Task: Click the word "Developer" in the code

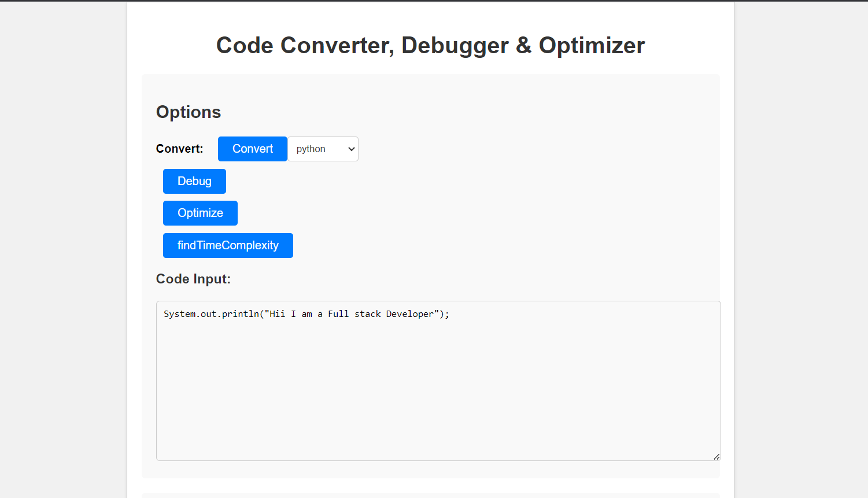Action: [409, 314]
